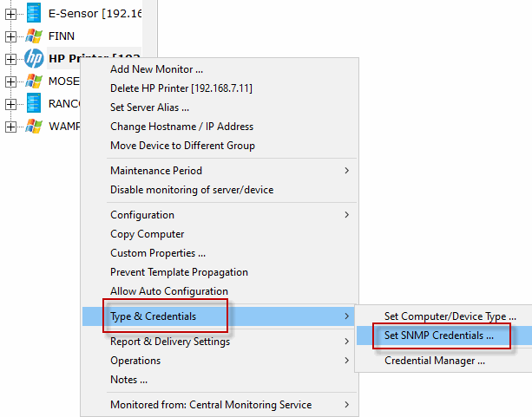Click the WAMP Windows device icon
Screen dimensions: 532x417
34,127
